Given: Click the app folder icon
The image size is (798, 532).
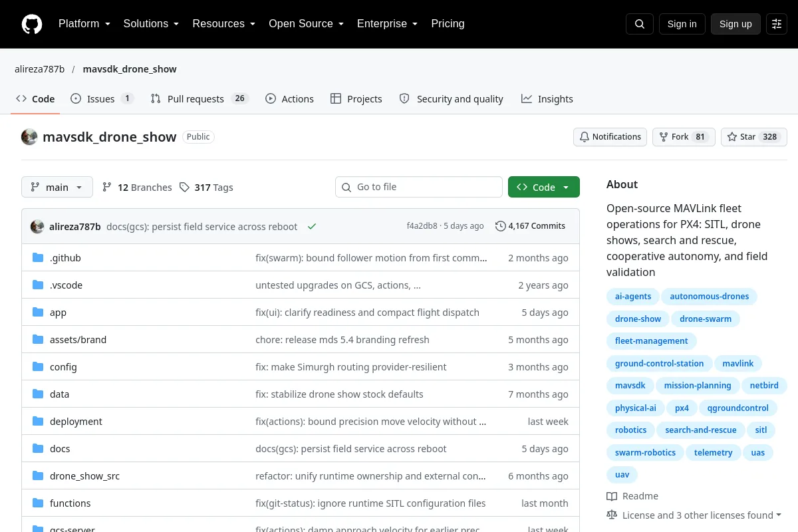Looking at the screenshot, I should click(x=38, y=313).
